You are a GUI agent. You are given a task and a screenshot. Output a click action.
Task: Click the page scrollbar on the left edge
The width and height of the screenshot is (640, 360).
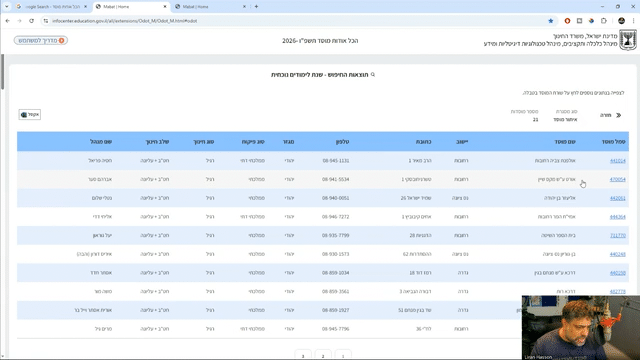(x=2, y=72)
